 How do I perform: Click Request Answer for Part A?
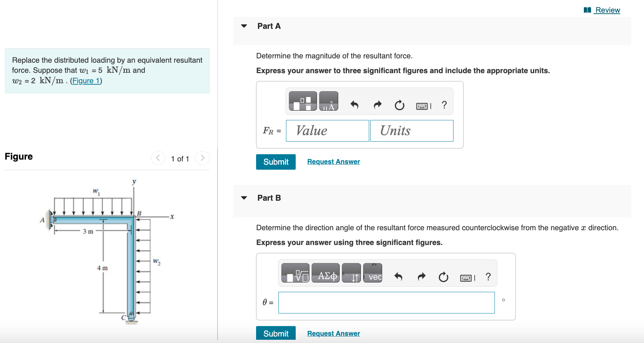(333, 161)
